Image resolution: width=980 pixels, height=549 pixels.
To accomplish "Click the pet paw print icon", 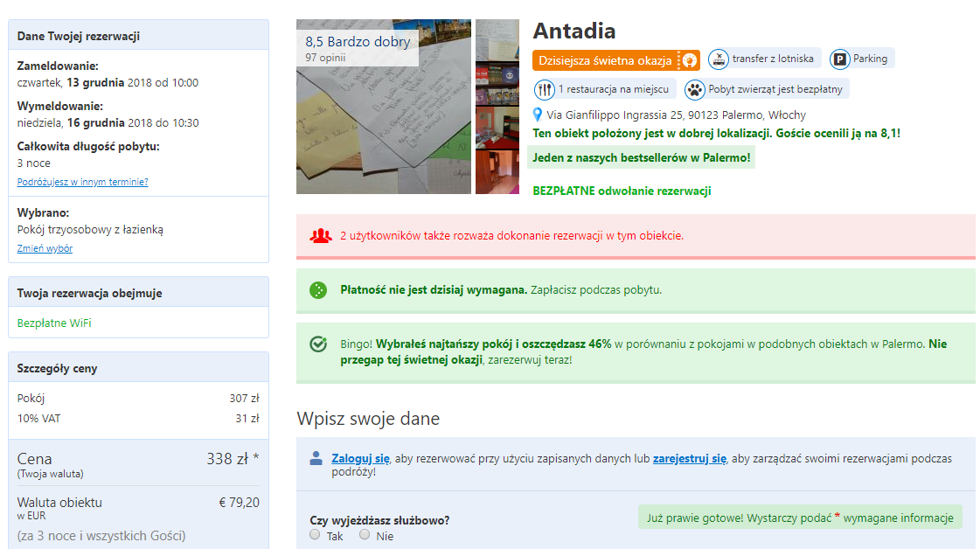I will click(x=694, y=89).
